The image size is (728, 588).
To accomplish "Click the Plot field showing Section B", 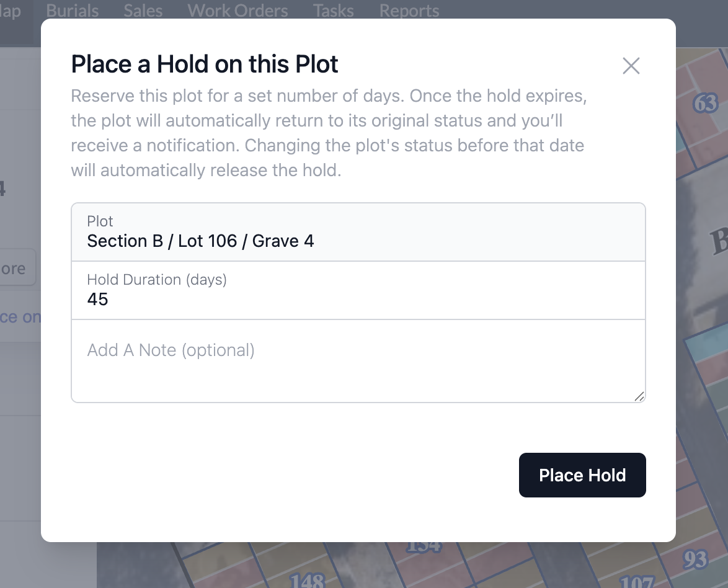I will pyautogui.click(x=358, y=233).
